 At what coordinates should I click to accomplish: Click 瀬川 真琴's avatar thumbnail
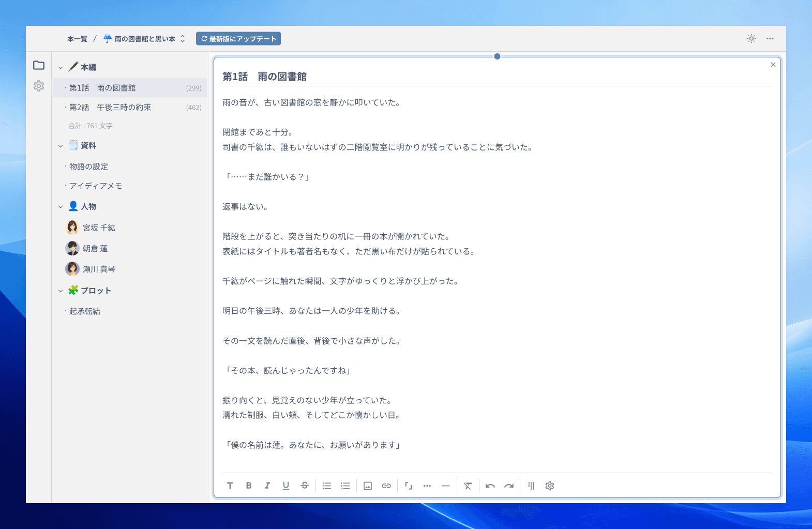pos(72,269)
